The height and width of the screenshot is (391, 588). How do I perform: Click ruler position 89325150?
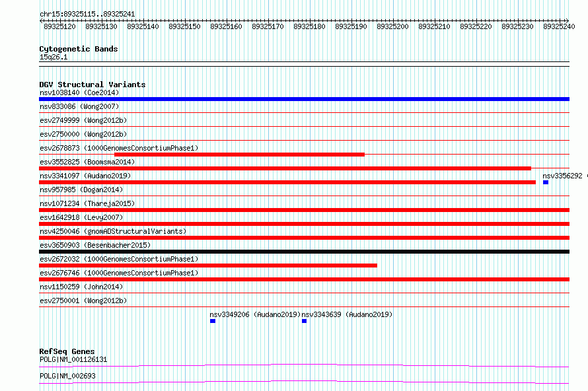pos(184,26)
